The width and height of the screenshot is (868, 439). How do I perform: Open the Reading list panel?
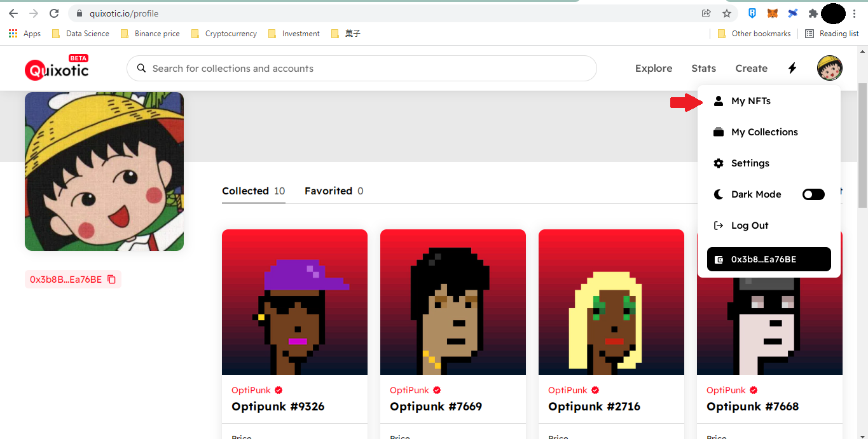pos(832,34)
